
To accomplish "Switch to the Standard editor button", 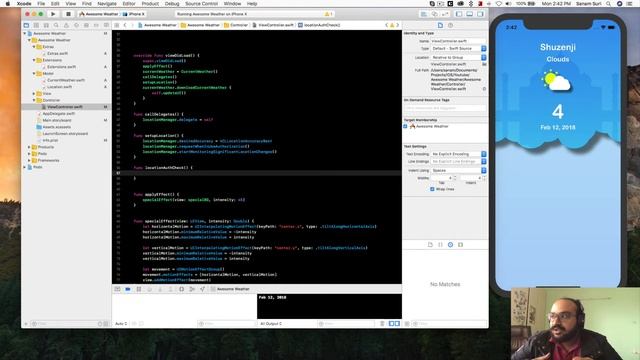I will pos(424,14).
